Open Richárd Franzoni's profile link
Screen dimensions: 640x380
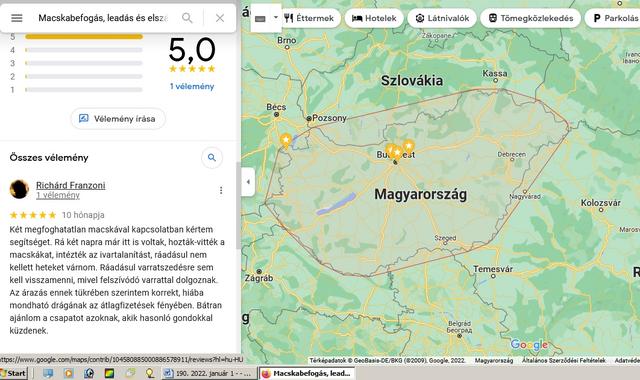coord(71,185)
